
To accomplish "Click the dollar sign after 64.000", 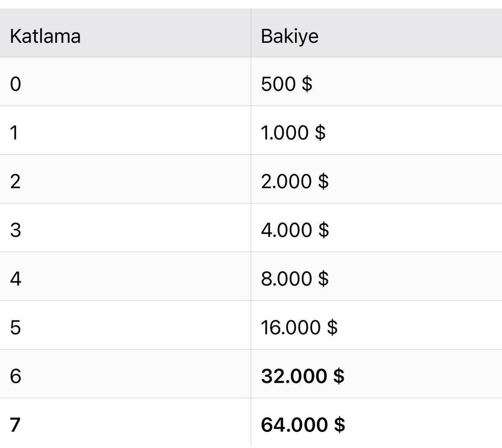I will pyautogui.click(x=340, y=425).
